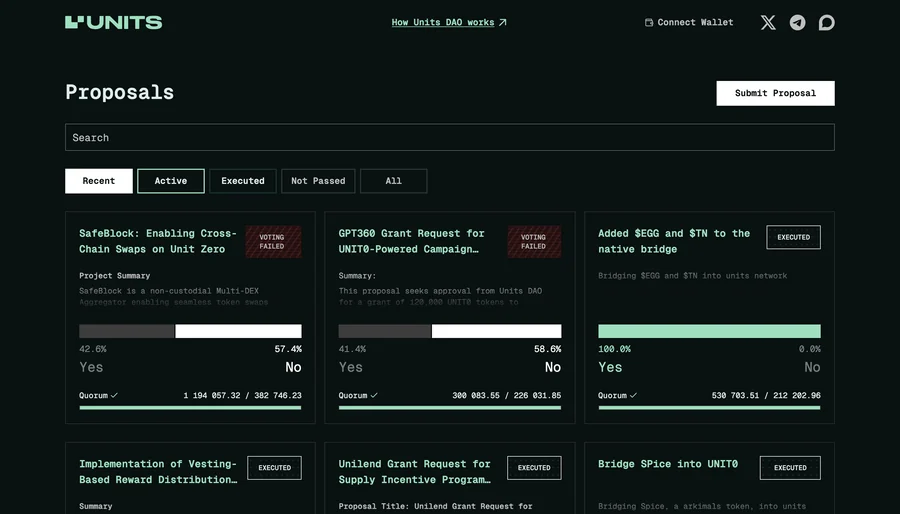Viewport: 900px width, 514px height.
Task: Click the arrow icon after How Units DAO works
Action: tap(503, 22)
